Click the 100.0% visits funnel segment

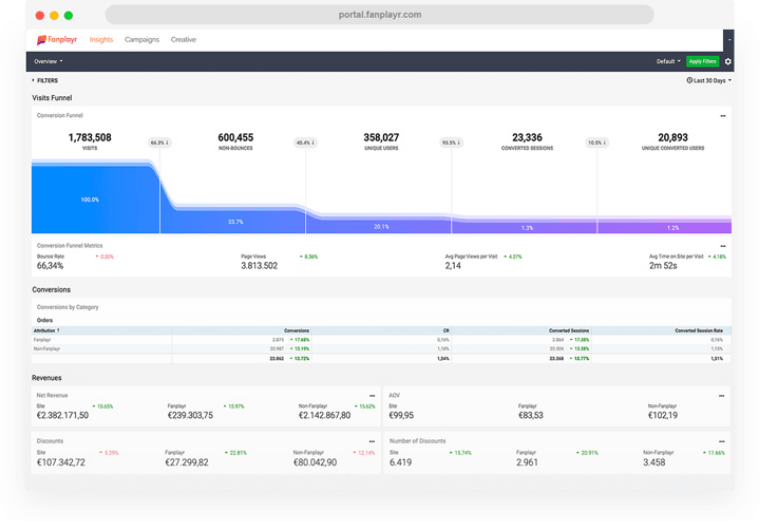point(90,200)
